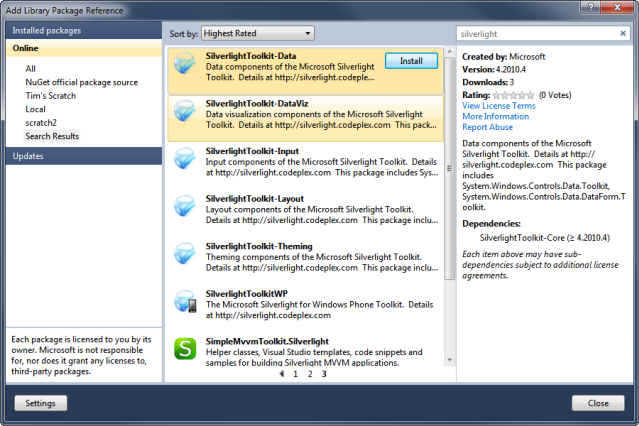
Task: Close the dialog with the title bar X
Action: tap(617, 7)
